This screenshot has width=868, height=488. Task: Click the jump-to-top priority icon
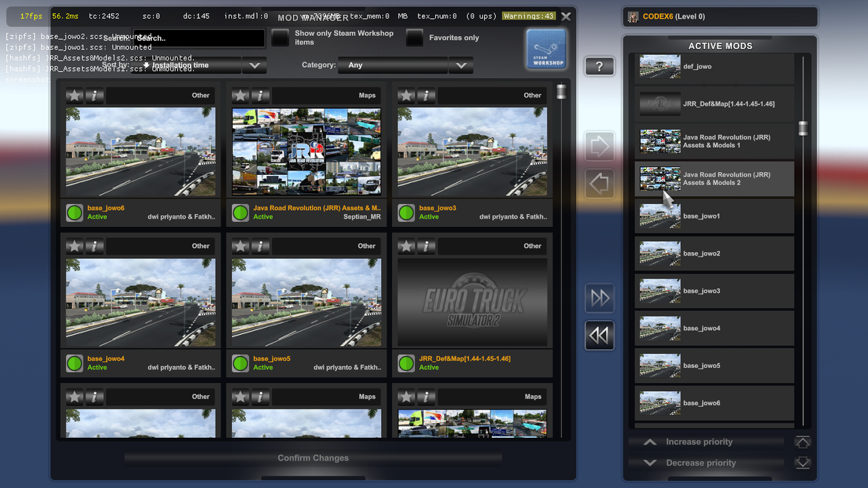coord(802,441)
